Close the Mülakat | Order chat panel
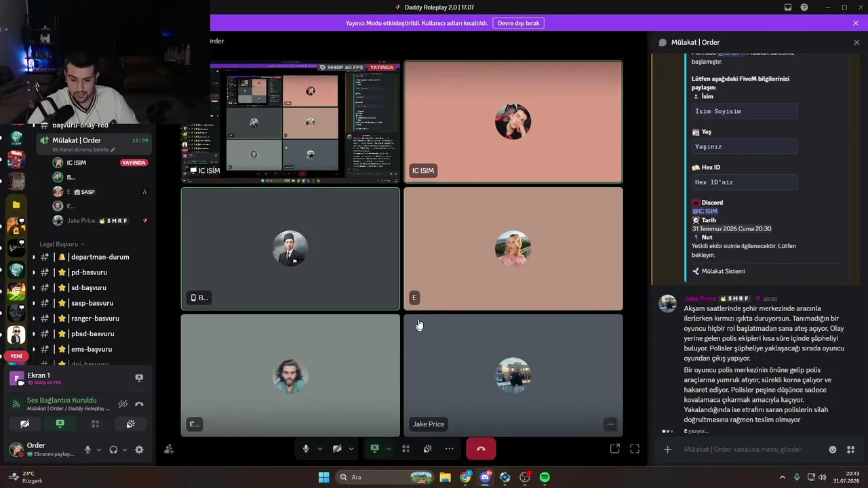The width and height of the screenshot is (868, 488). click(x=856, y=42)
